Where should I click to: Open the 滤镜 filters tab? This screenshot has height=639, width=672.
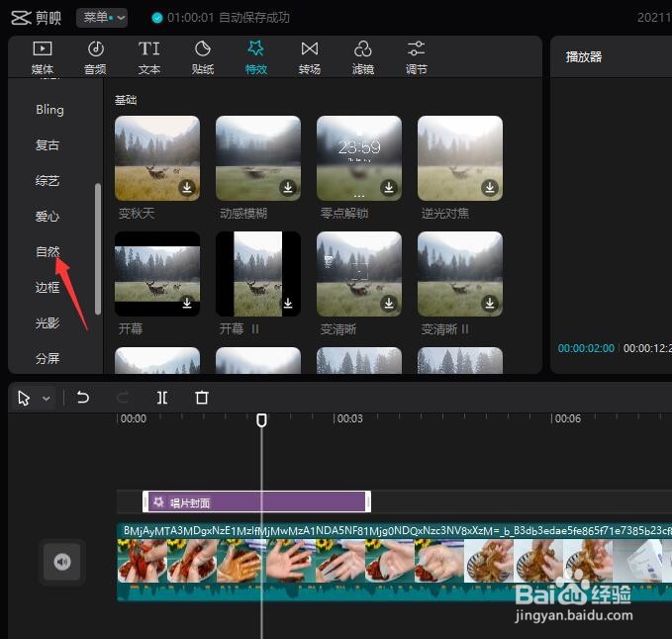tap(363, 57)
